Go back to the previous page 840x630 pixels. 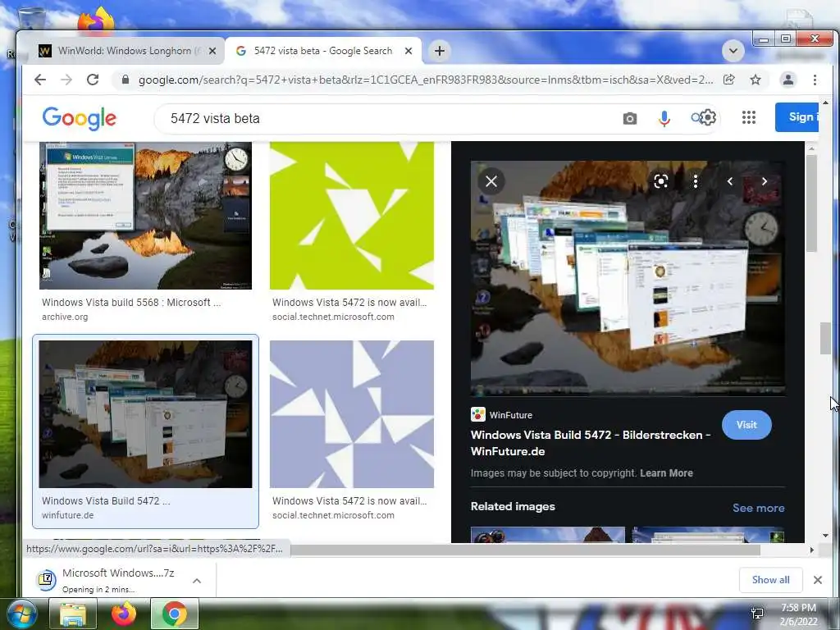(40, 80)
